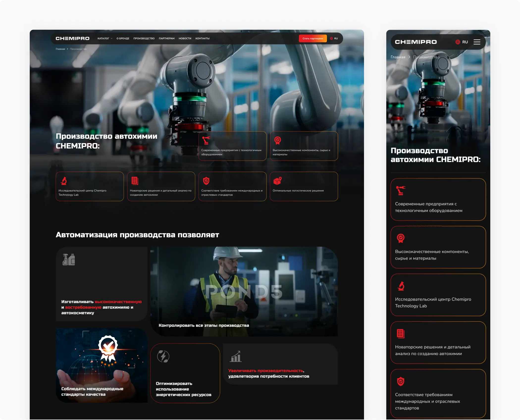Follow the Главная breadcrumb link on desktop
This screenshot has width=520, height=420.
(60, 49)
